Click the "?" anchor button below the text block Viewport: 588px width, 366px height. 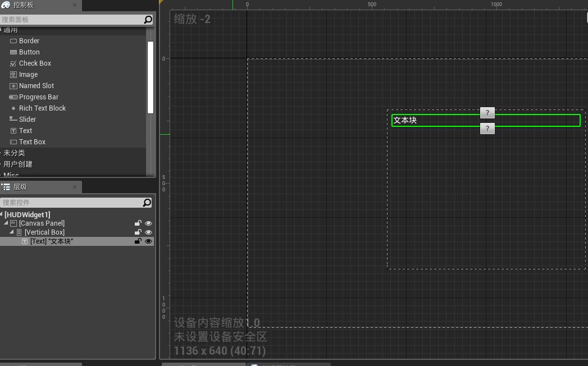[x=487, y=128]
